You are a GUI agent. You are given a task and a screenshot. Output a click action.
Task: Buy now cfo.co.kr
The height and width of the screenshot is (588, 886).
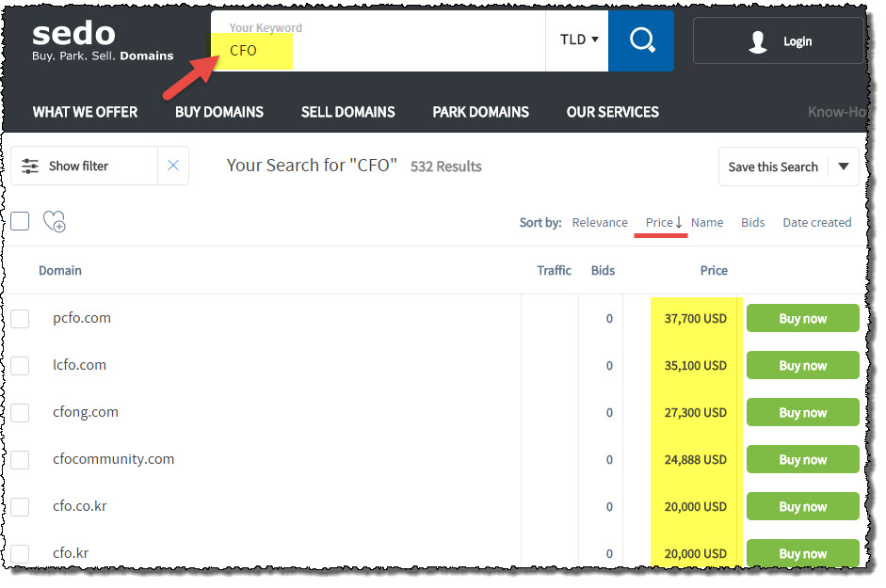coord(803,507)
